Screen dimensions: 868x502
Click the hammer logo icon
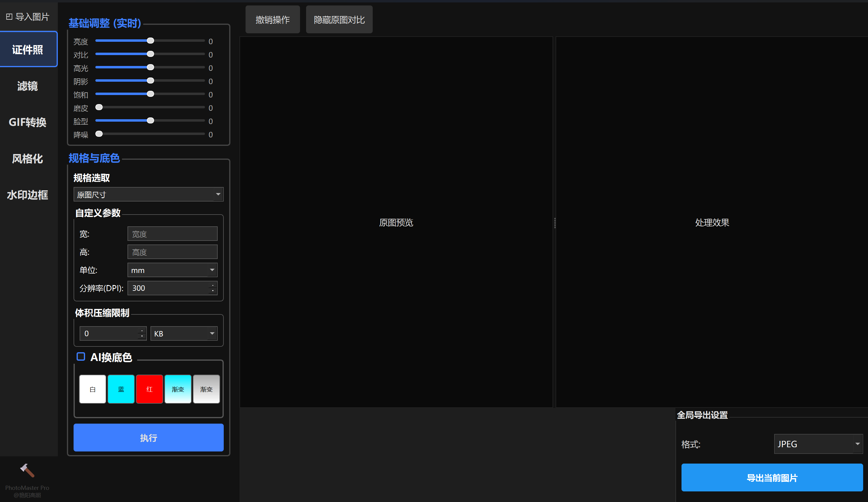[x=27, y=470]
